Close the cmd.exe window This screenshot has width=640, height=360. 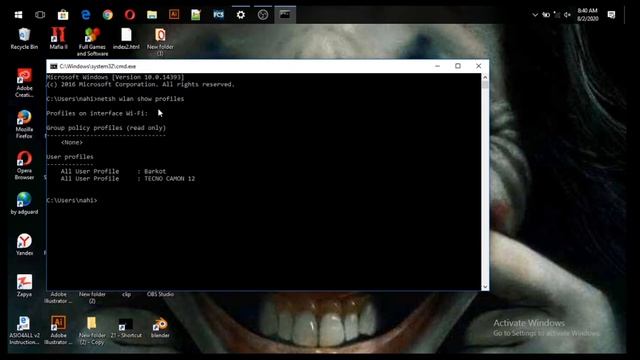click(478, 66)
